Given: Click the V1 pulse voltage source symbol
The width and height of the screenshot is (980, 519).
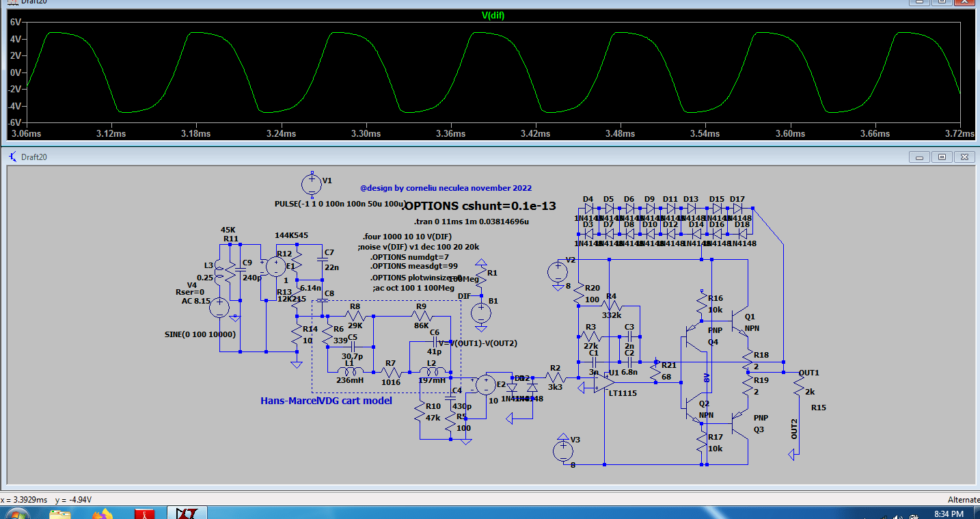Looking at the screenshot, I should pyautogui.click(x=312, y=184).
